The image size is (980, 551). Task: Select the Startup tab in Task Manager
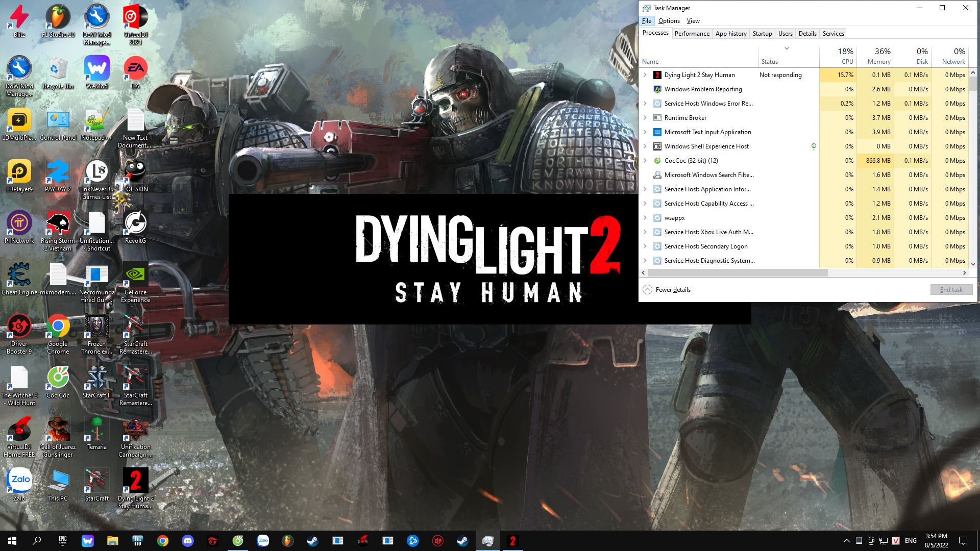tap(762, 33)
